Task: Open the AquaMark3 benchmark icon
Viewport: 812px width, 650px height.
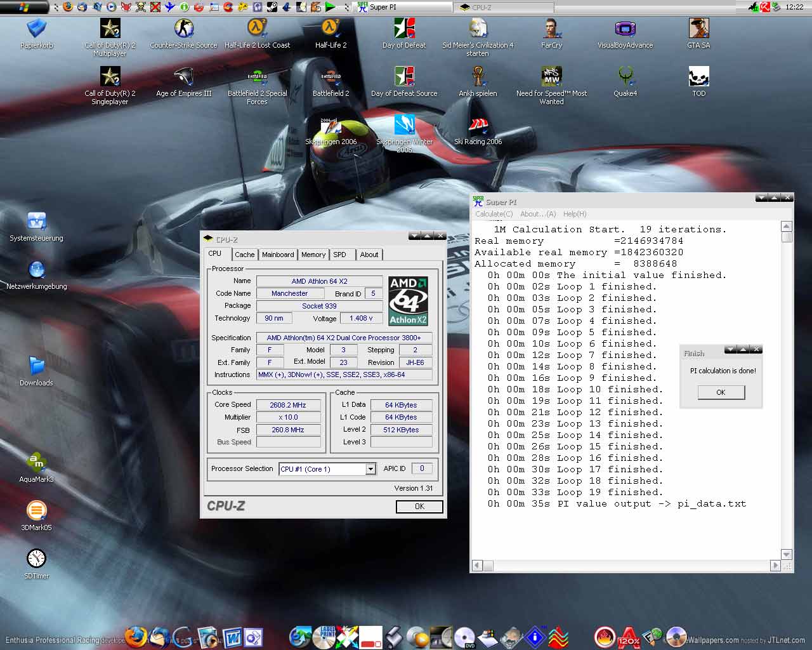Action: point(36,462)
